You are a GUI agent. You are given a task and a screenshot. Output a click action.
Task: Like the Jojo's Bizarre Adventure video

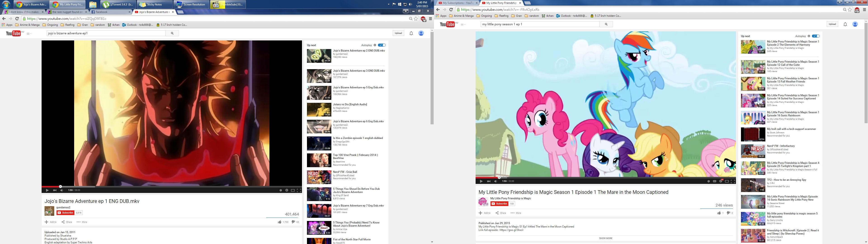[280, 222]
